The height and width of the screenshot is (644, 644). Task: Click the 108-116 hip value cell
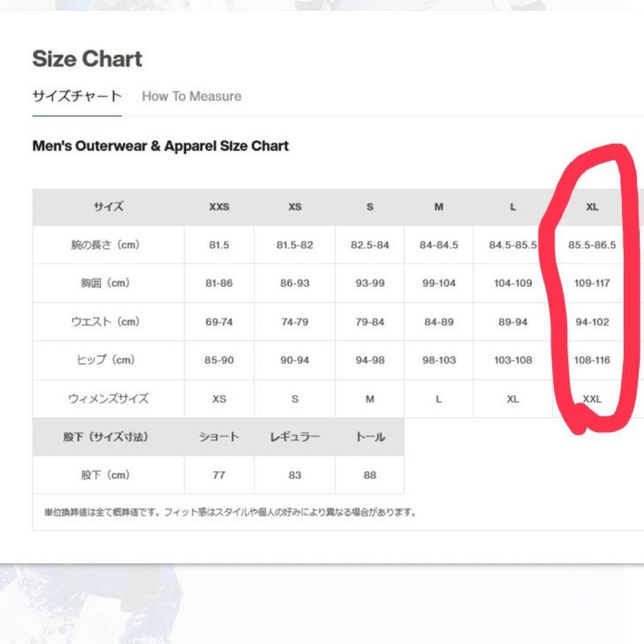coord(592,360)
